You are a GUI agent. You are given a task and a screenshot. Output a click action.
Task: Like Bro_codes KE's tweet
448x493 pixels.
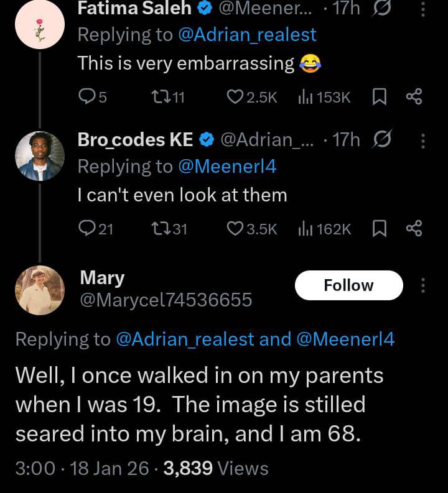[x=235, y=229]
